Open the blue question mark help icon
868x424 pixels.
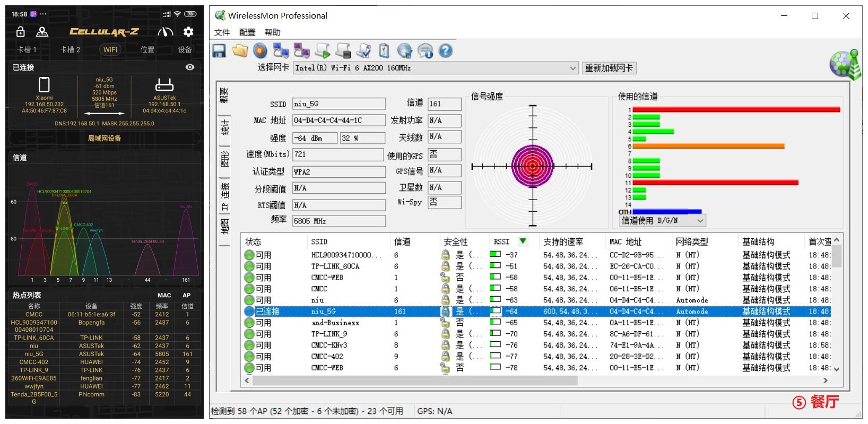(x=446, y=51)
